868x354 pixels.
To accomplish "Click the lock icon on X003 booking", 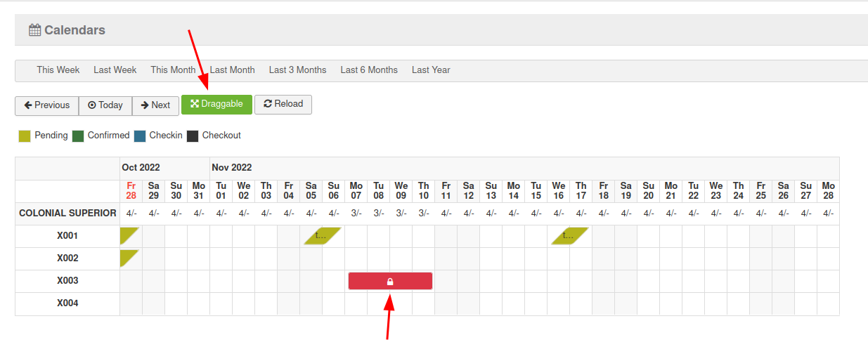I will [390, 282].
